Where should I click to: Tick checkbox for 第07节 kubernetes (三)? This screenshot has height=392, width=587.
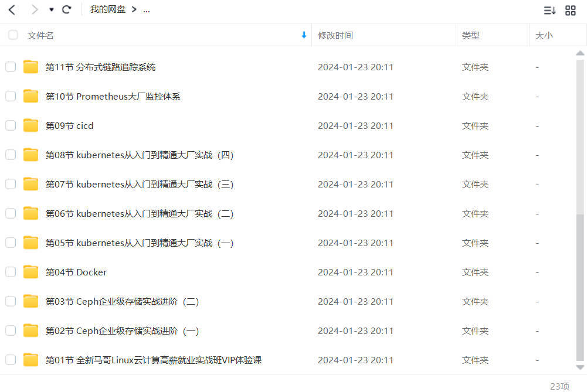pos(11,184)
